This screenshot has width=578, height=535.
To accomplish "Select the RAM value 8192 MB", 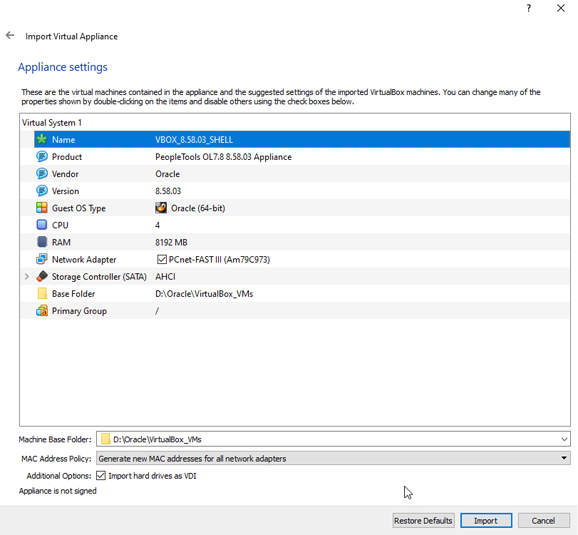I will pyautogui.click(x=171, y=242).
